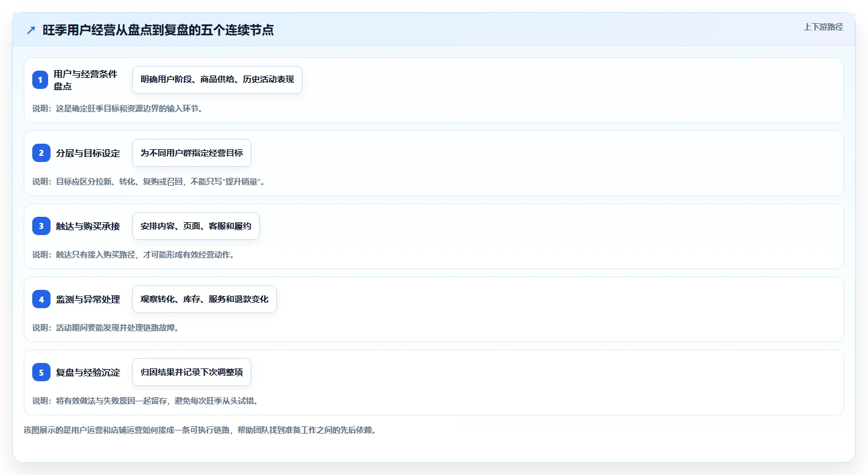This screenshot has height=475, width=868.
Task: Click the 明确用户阶段、商品供给、历史活动表现 chip
Action: coord(217,80)
